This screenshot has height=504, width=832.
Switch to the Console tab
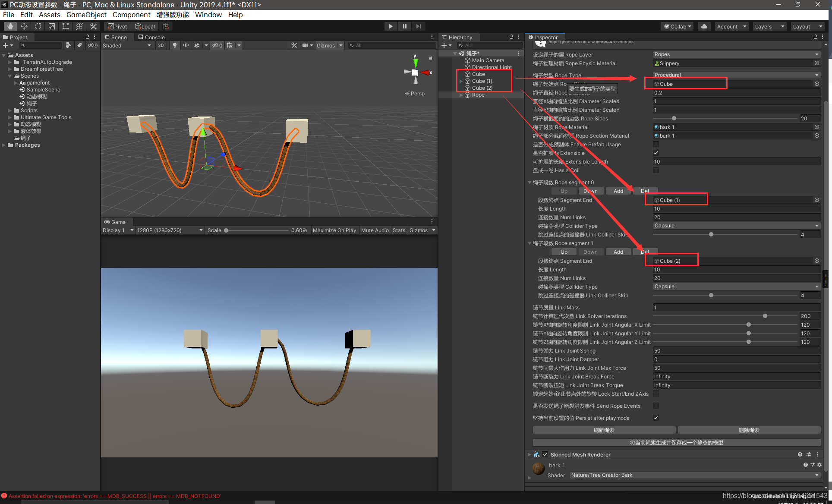pos(151,38)
